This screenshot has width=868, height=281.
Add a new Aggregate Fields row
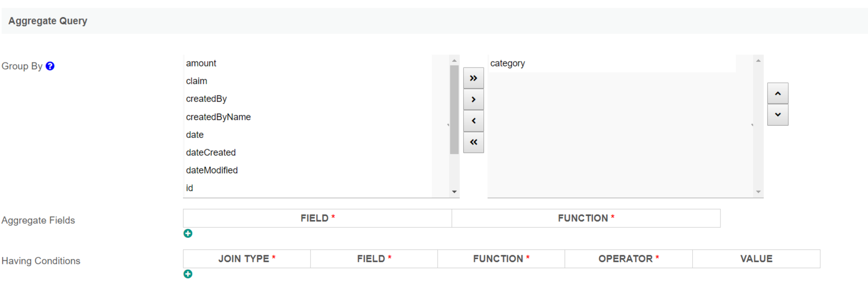pos(188,233)
